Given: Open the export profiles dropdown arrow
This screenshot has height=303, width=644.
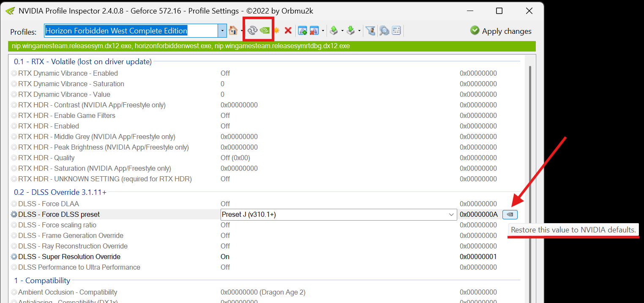Looking at the screenshot, I should [343, 30].
